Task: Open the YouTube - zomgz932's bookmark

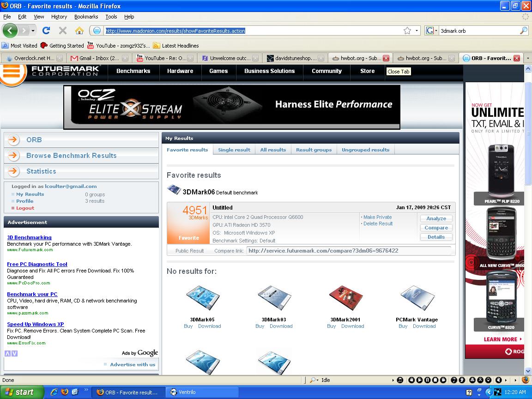Action: coord(118,45)
